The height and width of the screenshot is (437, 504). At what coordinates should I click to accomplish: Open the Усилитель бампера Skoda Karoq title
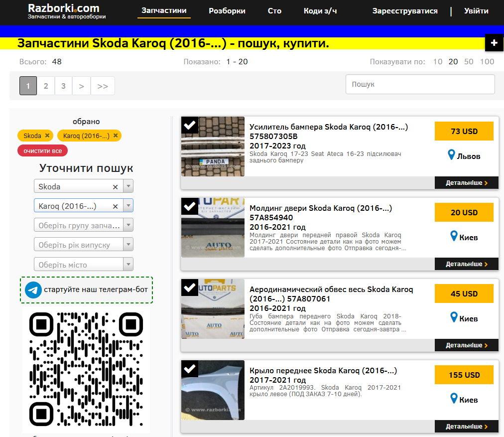tap(329, 132)
